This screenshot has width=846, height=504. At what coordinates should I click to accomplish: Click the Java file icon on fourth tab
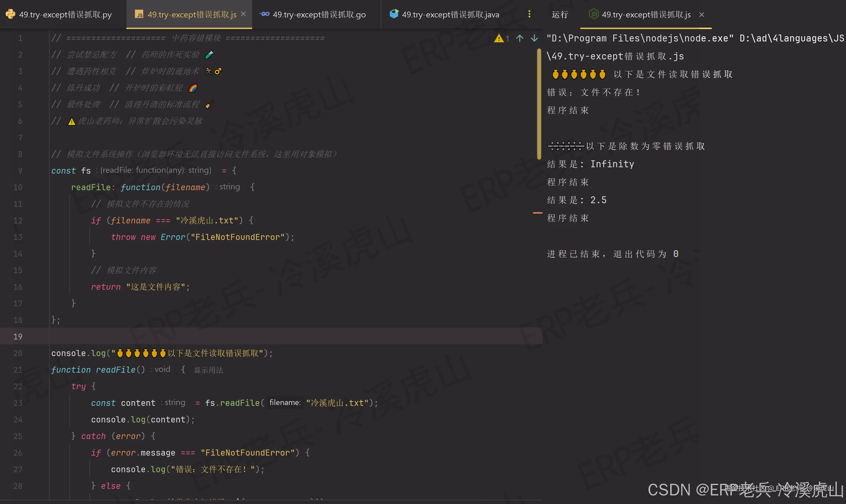point(394,14)
